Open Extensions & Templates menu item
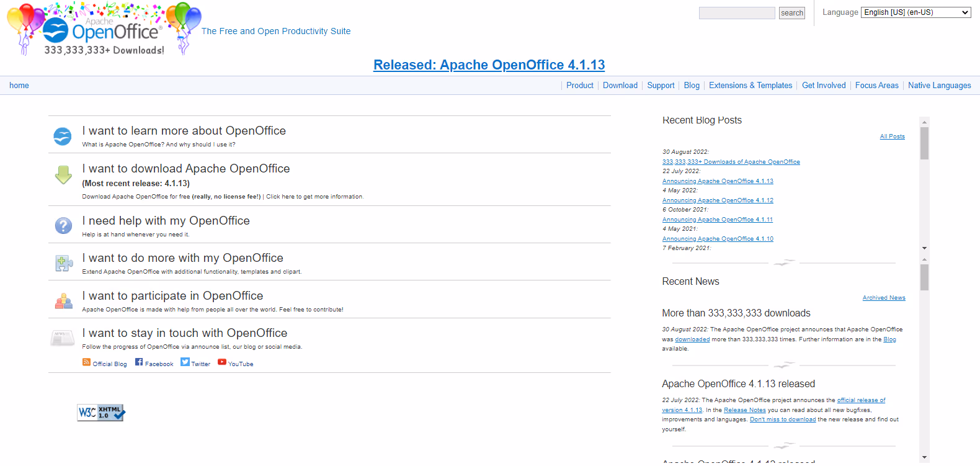Screen dimensions: 980x466 click(751, 86)
